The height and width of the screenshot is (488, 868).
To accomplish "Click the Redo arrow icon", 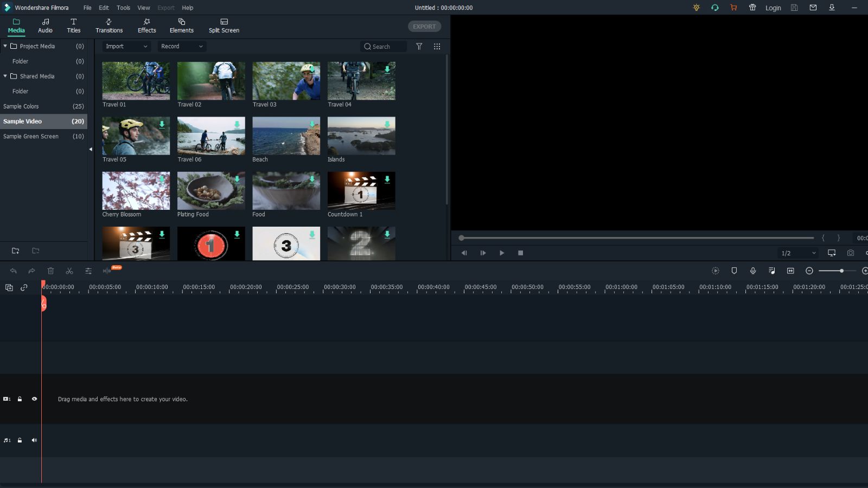I will (31, 271).
